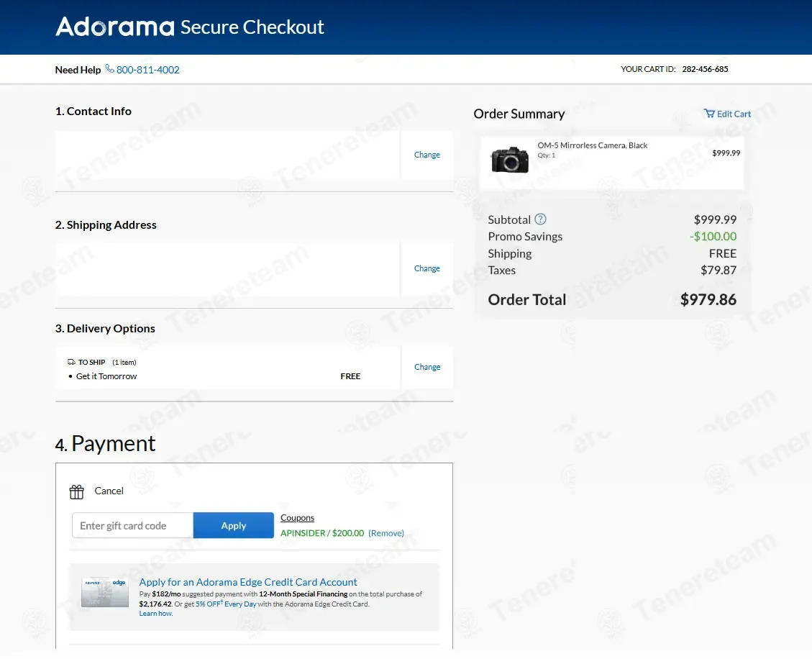Open the Coupons link
The width and height of the screenshot is (812, 659).
tap(297, 517)
